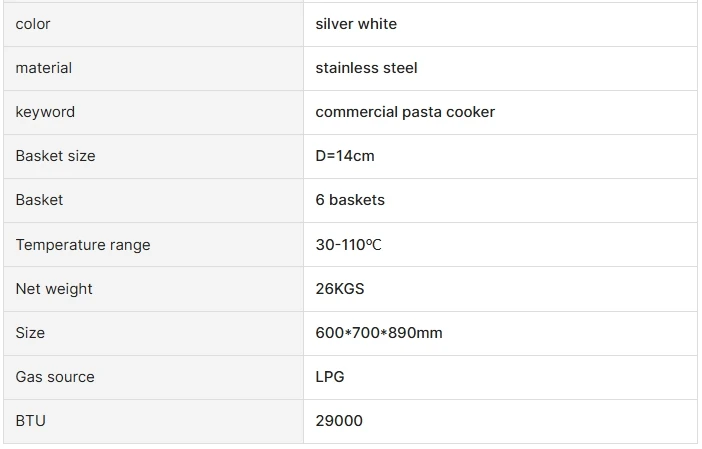
Task: Select the "600*700*890mm" dimensions value
Action: (379, 333)
